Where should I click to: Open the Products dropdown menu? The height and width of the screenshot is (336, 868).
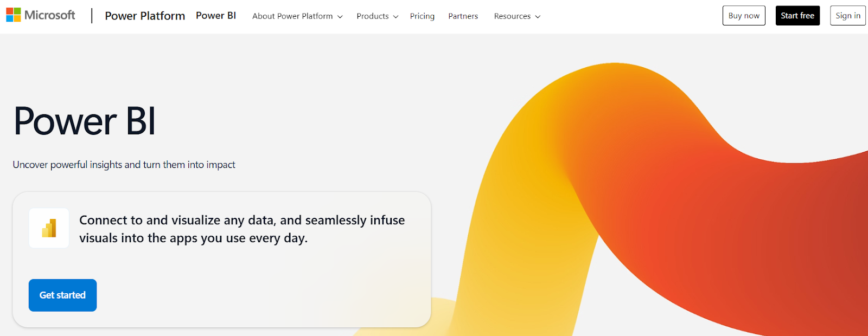(378, 16)
